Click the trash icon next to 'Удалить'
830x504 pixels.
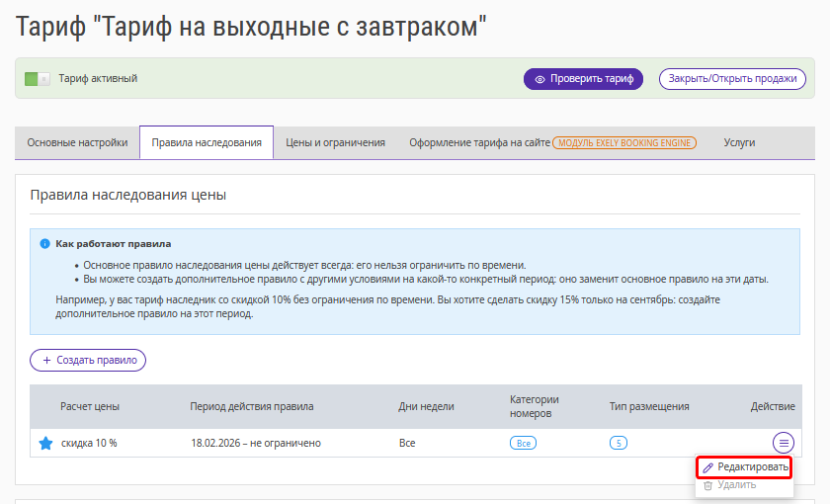pos(707,485)
